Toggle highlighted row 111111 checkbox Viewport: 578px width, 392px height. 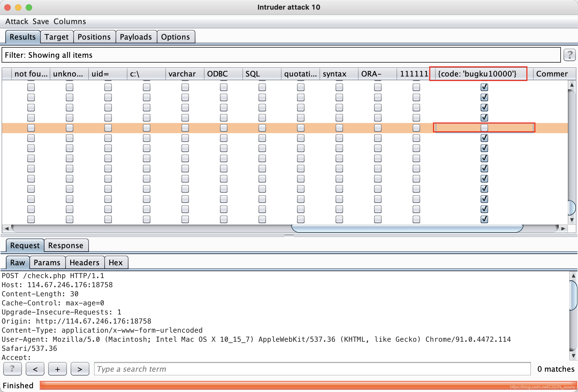[416, 128]
